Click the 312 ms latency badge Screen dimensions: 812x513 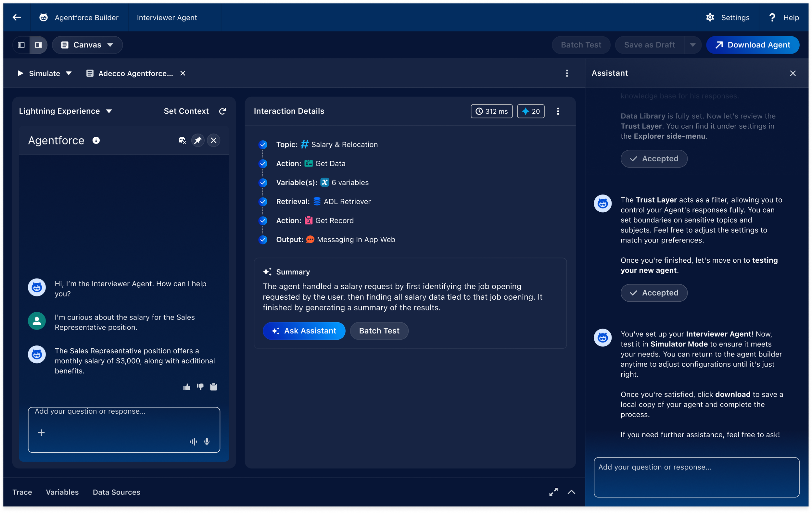pos(491,111)
